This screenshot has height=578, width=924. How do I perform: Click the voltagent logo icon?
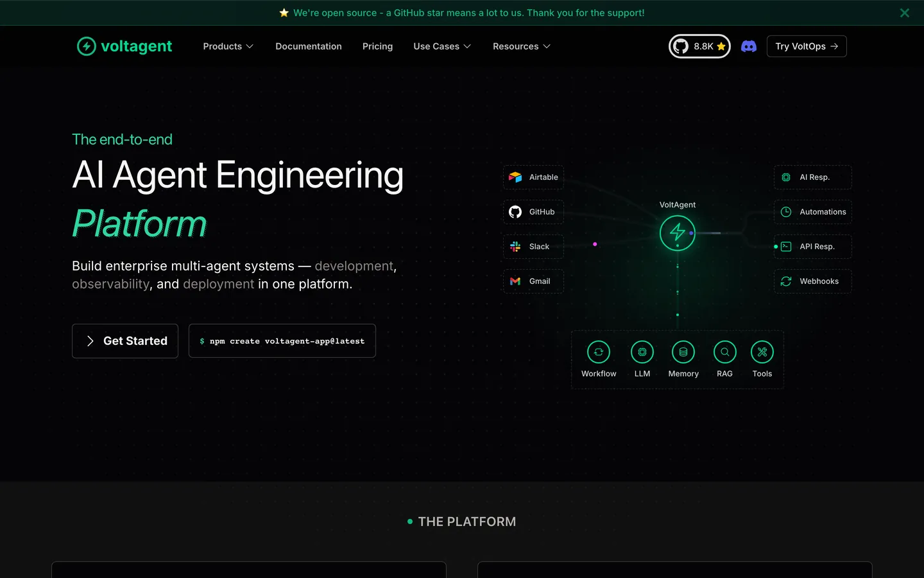87,46
